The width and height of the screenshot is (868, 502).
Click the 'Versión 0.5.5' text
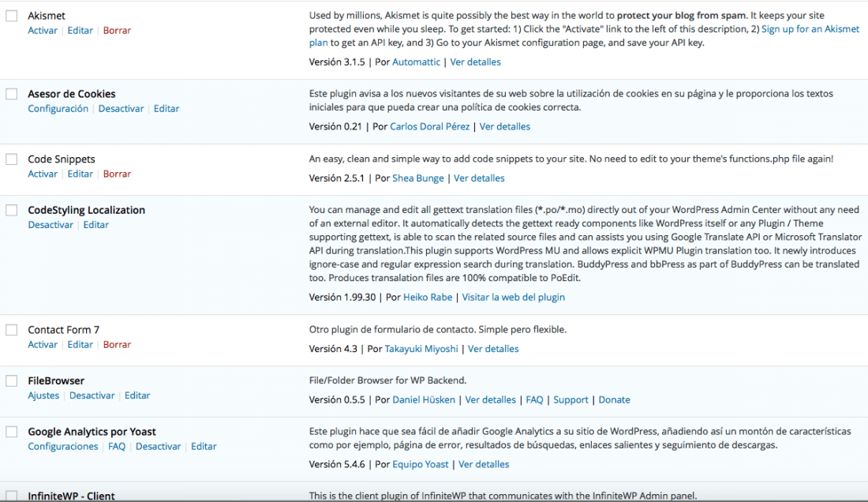[x=337, y=399]
